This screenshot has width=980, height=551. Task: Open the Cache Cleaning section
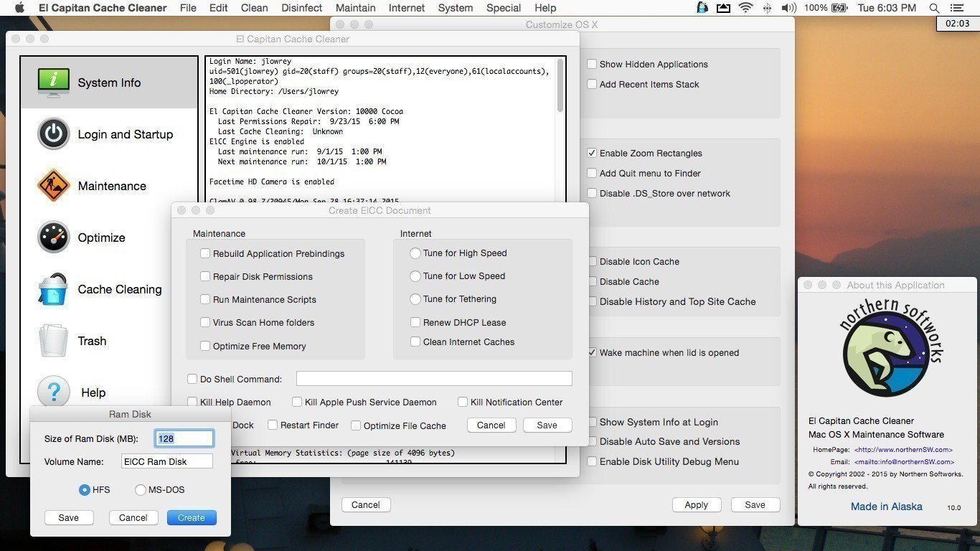point(119,289)
